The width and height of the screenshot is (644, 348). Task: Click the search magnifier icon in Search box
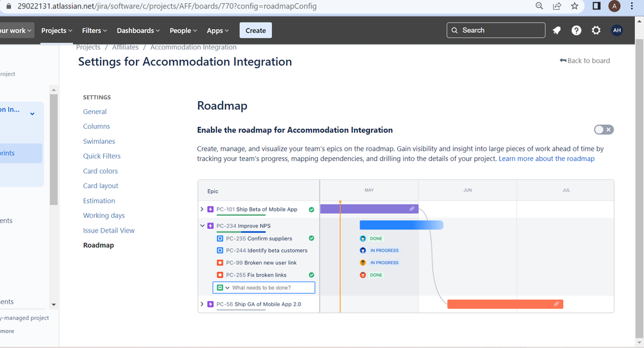(x=454, y=30)
